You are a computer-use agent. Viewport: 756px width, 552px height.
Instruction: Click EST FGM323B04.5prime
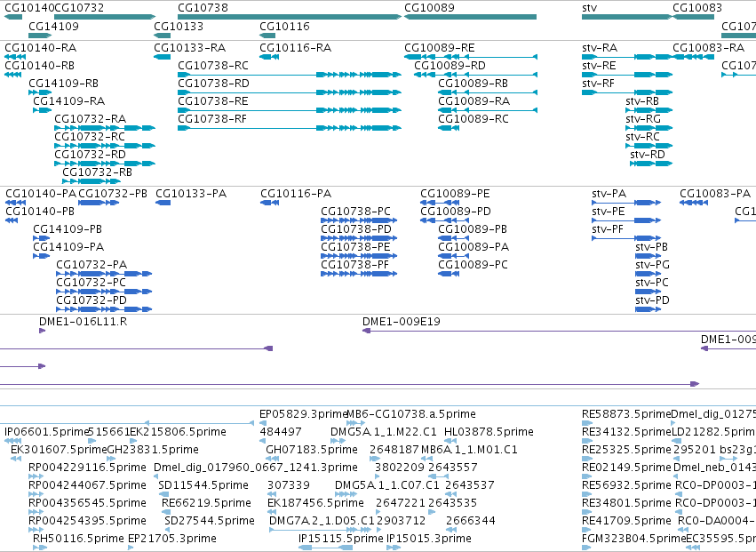pos(634,539)
